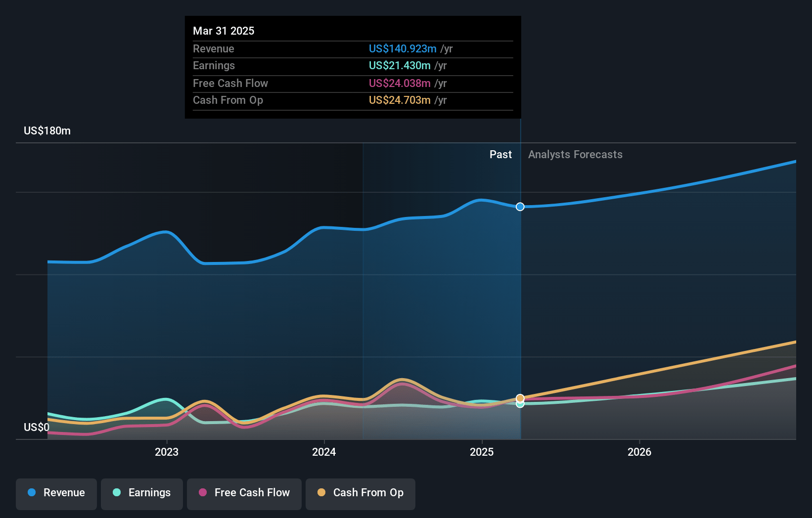Viewport: 812px width, 518px height.
Task: Click the Earnings row label in tooltip
Action: pyautogui.click(x=214, y=65)
